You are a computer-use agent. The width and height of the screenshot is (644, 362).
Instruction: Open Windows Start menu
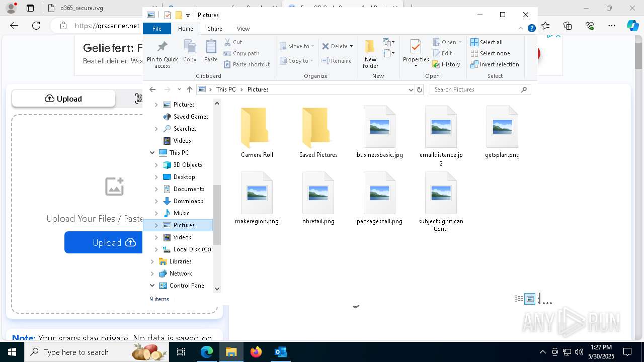pyautogui.click(x=12, y=352)
